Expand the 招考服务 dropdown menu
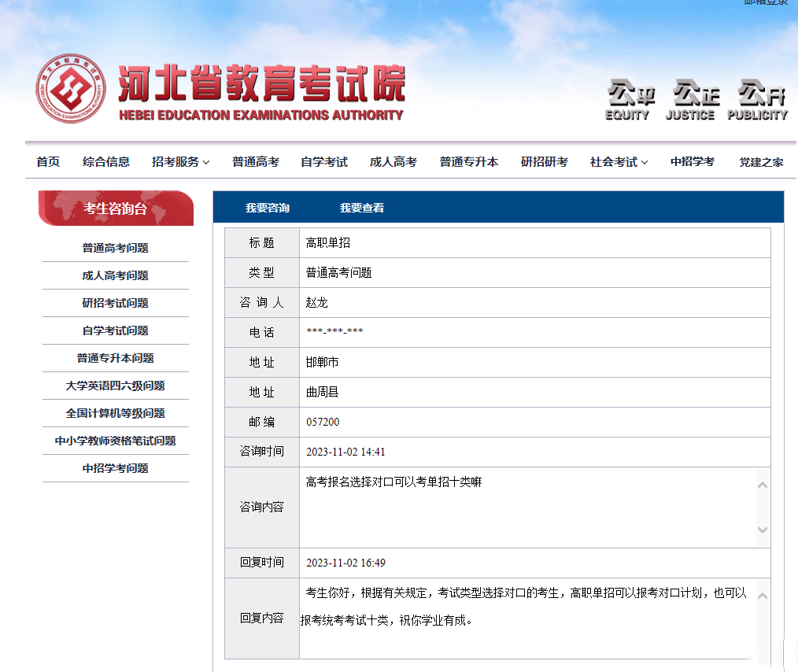This screenshot has width=798, height=672. pyautogui.click(x=180, y=162)
